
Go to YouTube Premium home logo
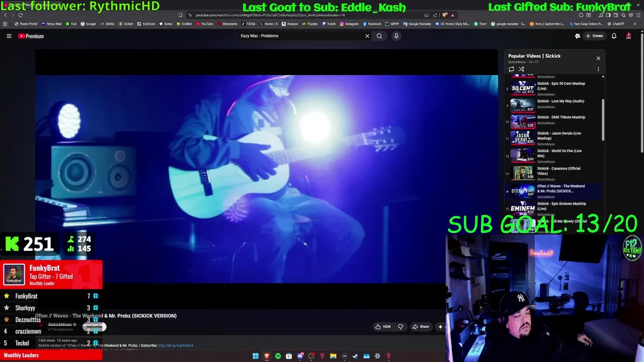(x=31, y=36)
